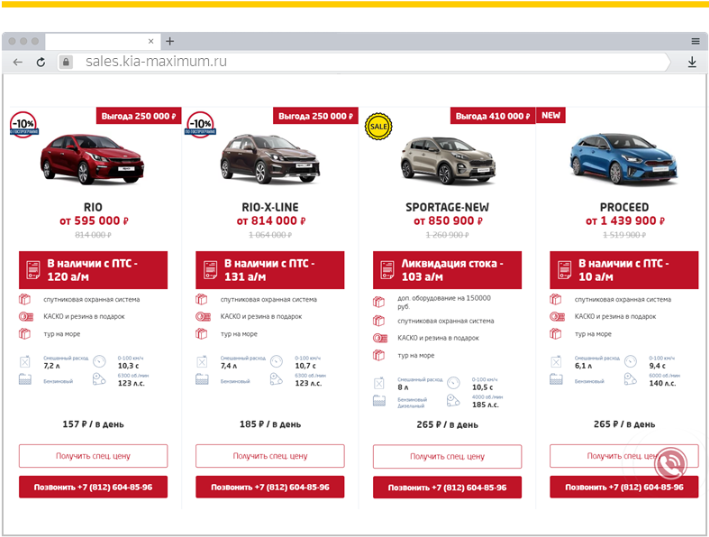Click the yellow SALE badge on Sportage
Image resolution: width=709 pixels, height=537 pixels.
point(378,126)
